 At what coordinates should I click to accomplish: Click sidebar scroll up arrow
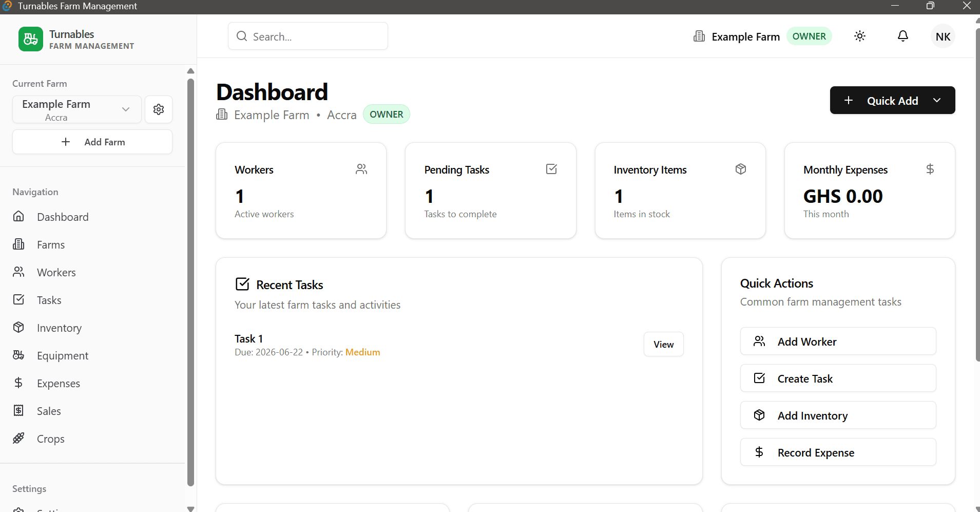coord(191,71)
